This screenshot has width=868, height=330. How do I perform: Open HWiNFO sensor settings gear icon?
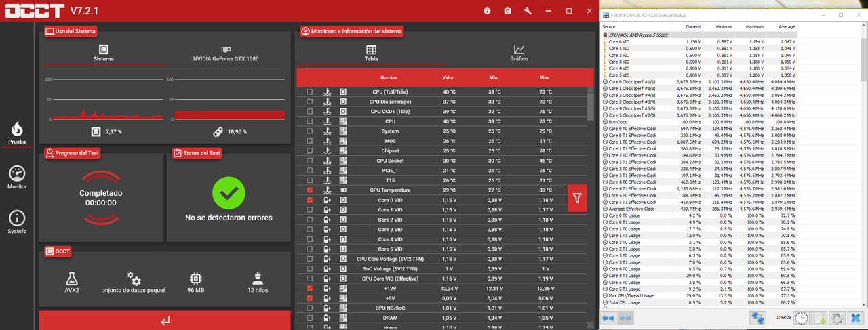point(837,317)
